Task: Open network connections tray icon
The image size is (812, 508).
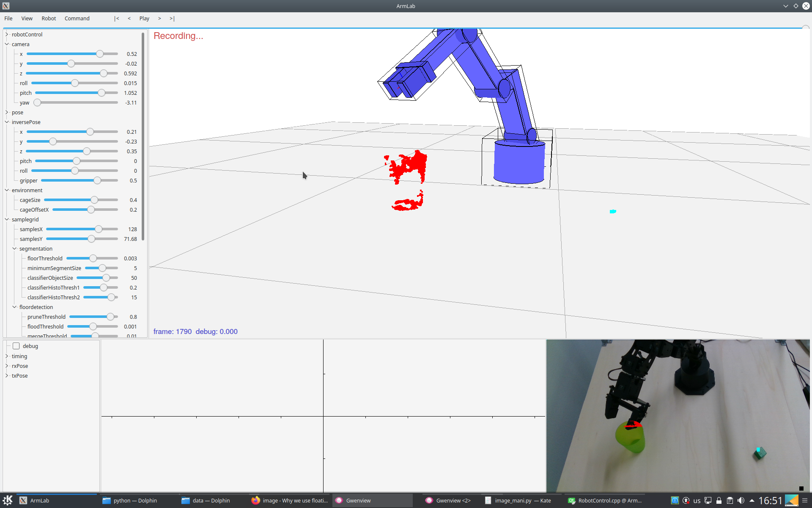Action: coord(708,500)
